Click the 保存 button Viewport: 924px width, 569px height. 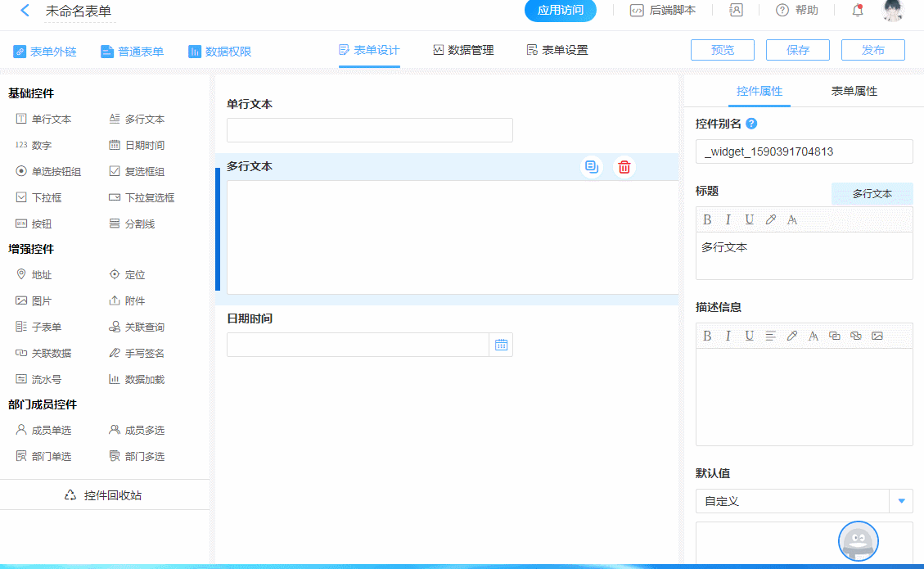click(x=797, y=50)
